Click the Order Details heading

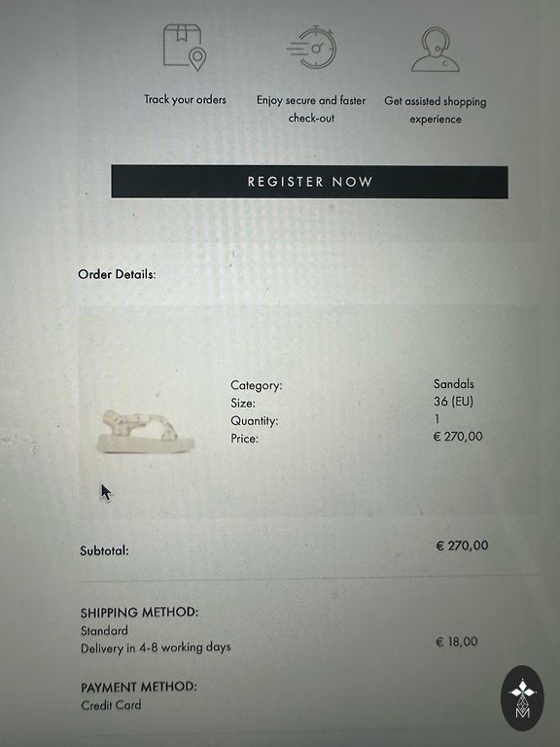117,274
